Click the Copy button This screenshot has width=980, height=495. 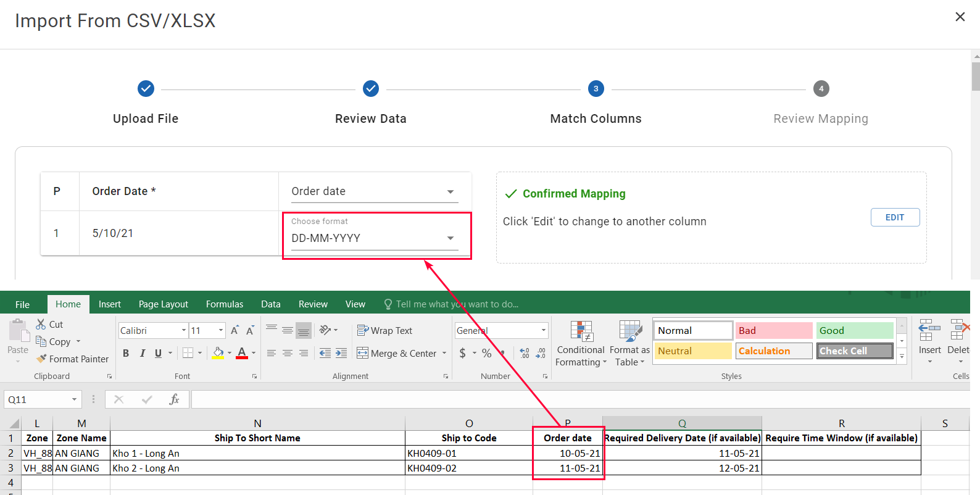[x=53, y=341]
